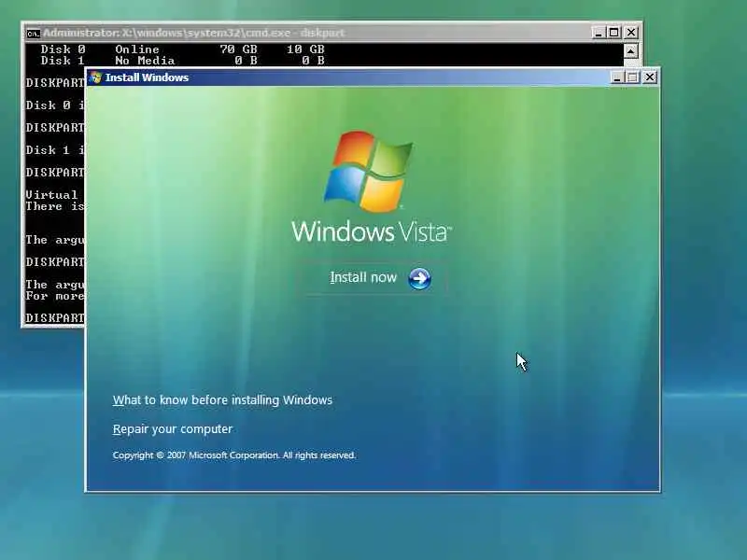Click the Install Windows title bar icon
The height and width of the screenshot is (560, 747).
pos(96,77)
